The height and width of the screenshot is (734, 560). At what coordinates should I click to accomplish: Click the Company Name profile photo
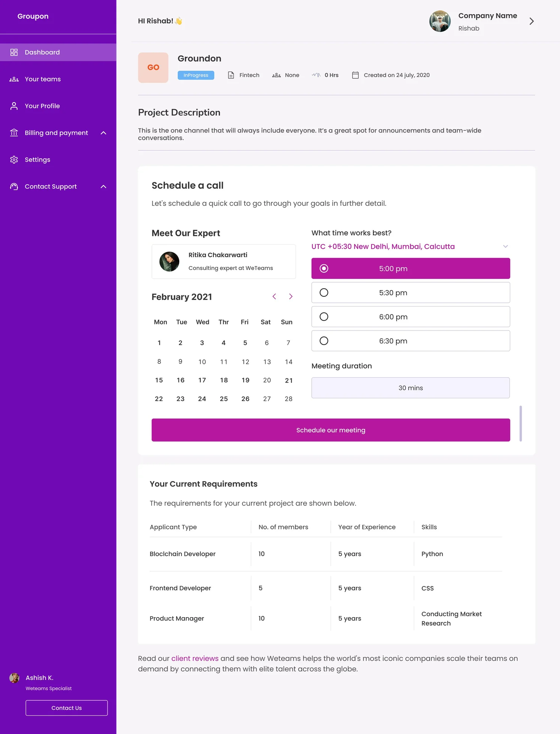point(440,21)
